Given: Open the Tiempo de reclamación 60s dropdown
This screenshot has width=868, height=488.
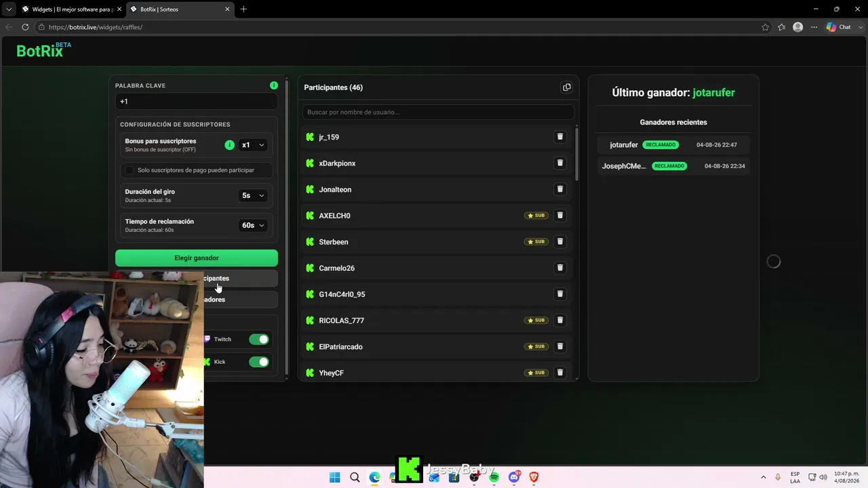Looking at the screenshot, I should pyautogui.click(x=253, y=225).
